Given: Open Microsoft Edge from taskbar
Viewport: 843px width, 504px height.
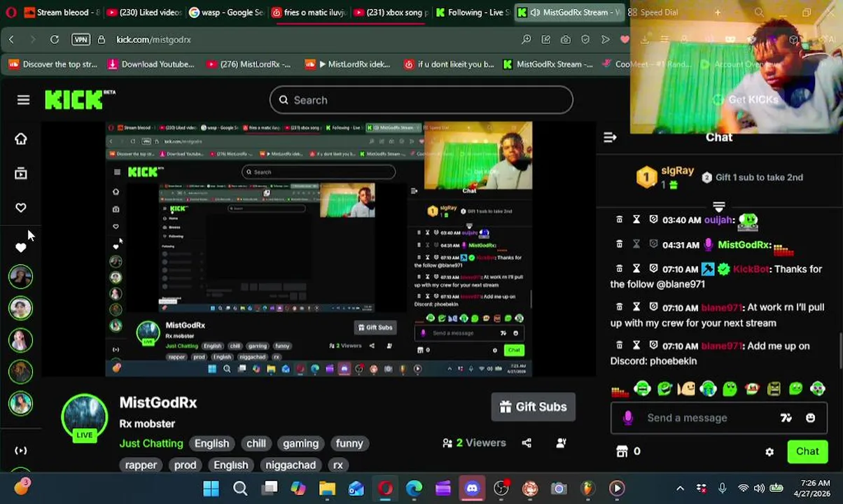Looking at the screenshot, I should pyautogui.click(x=414, y=488).
